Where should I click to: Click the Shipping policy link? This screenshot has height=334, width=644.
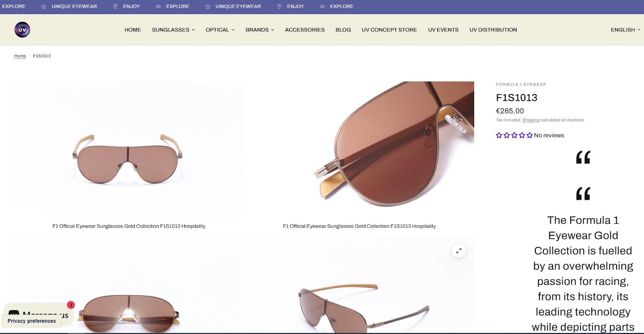531,120
